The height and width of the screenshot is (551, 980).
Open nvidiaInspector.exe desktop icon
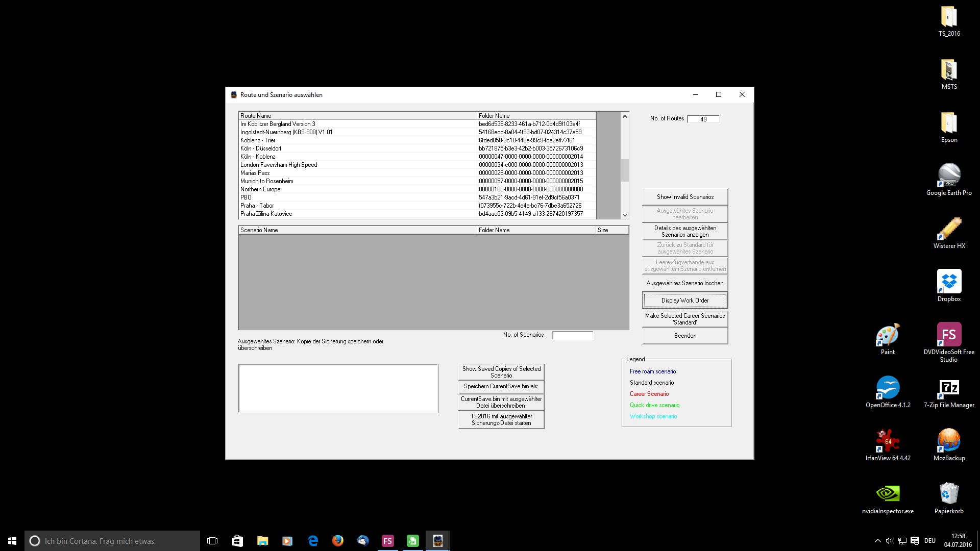[x=888, y=494]
